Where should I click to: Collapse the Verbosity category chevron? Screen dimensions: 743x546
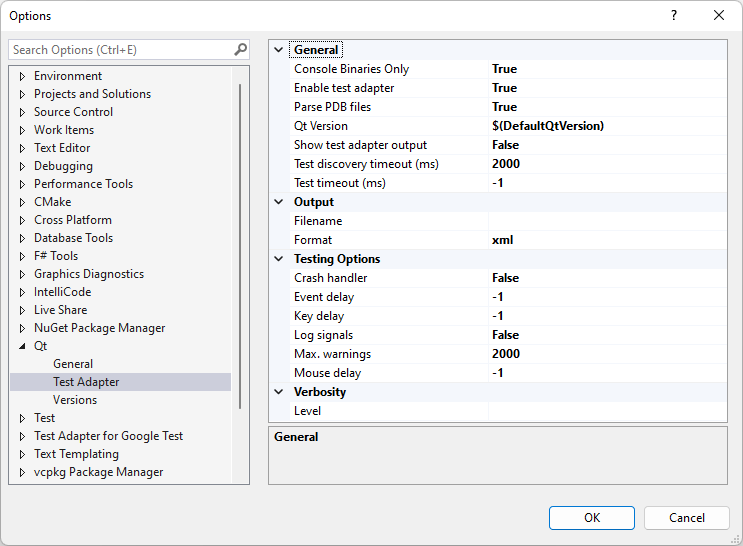279,392
